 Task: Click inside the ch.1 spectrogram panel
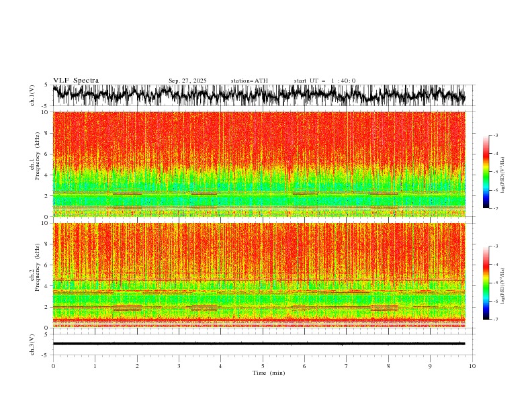coord(259,164)
